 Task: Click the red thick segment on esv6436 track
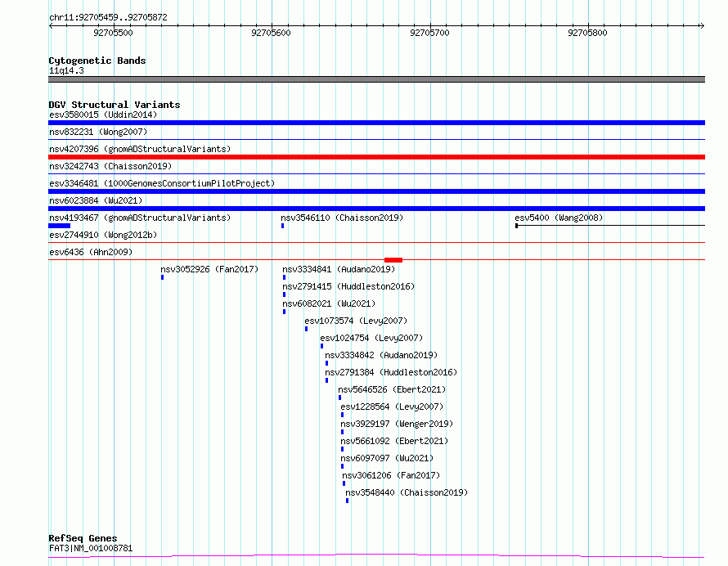coord(393,260)
